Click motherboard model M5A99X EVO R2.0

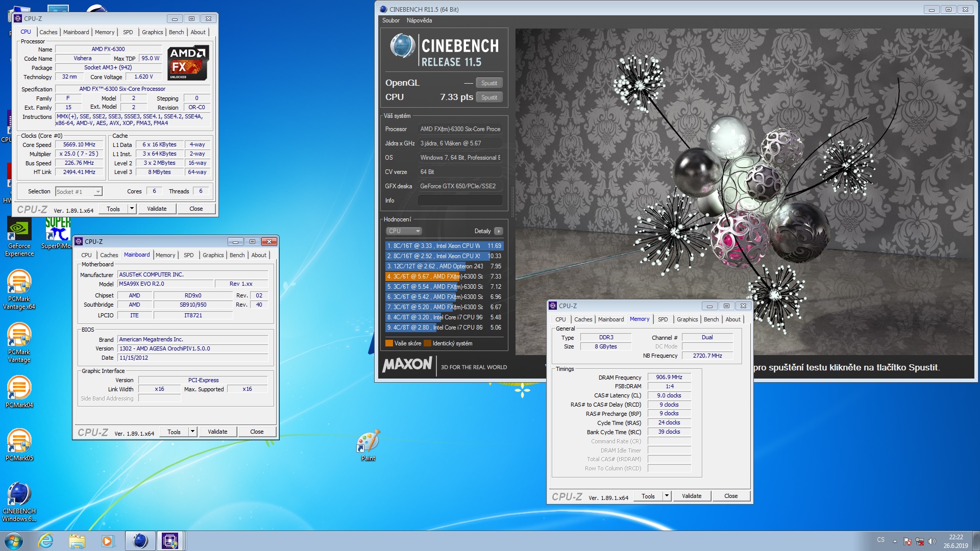[165, 284]
